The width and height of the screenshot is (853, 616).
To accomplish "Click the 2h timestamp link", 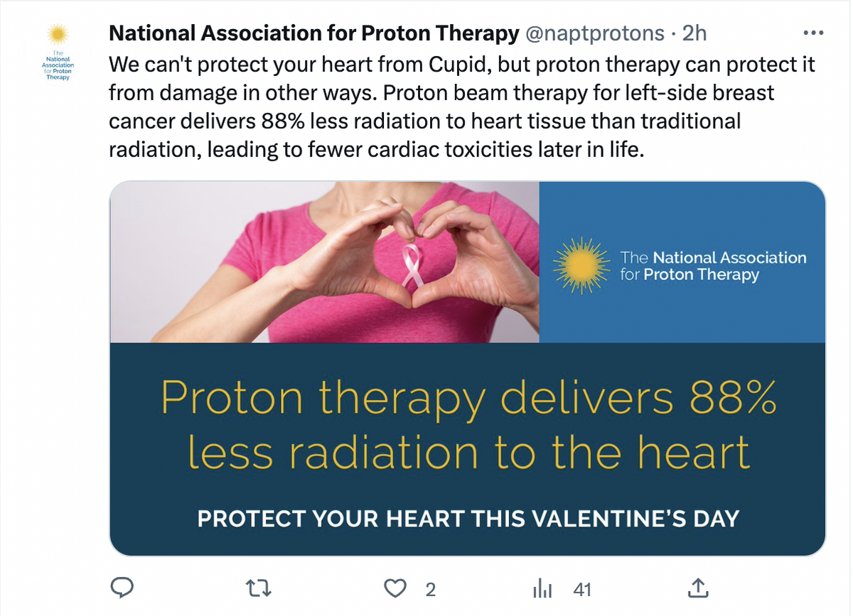I will pyautogui.click(x=694, y=33).
